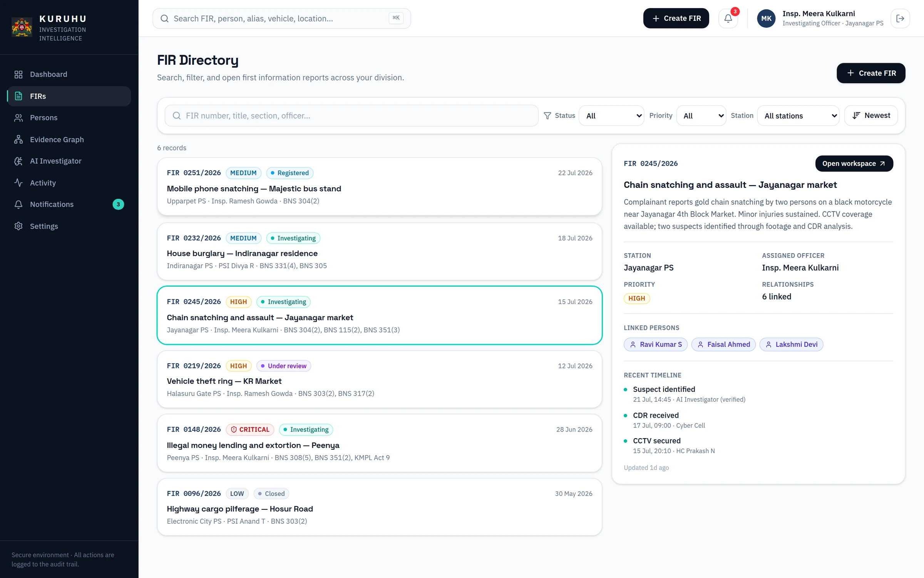Click the CRITICAL priority badge
This screenshot has width=924, height=578.
point(250,430)
